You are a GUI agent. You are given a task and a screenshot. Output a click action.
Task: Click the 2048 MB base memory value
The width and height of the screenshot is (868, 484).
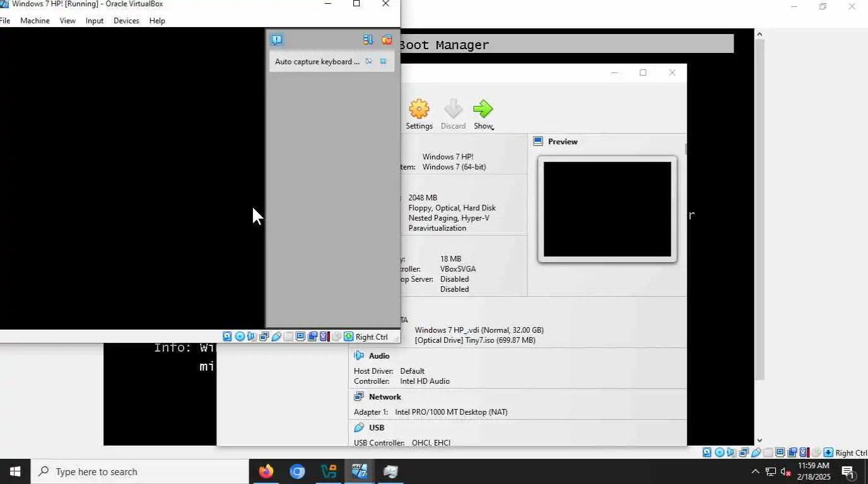point(423,198)
